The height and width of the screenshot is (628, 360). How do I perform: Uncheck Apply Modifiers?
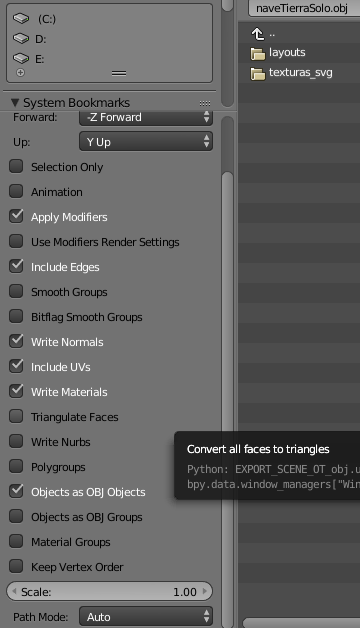16,216
